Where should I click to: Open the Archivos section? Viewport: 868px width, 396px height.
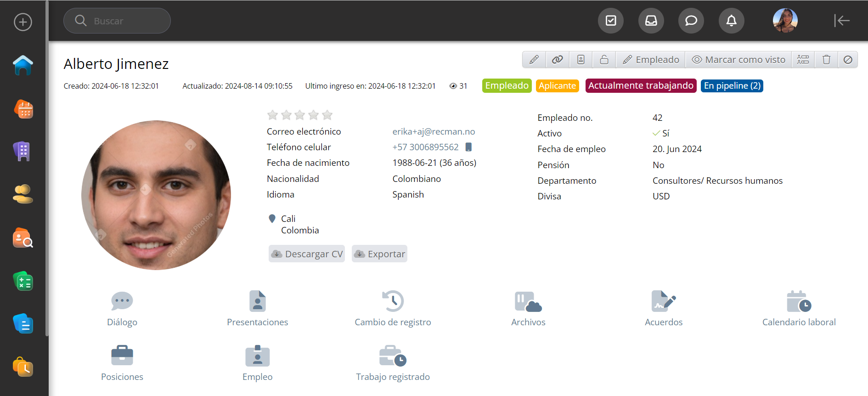528,309
